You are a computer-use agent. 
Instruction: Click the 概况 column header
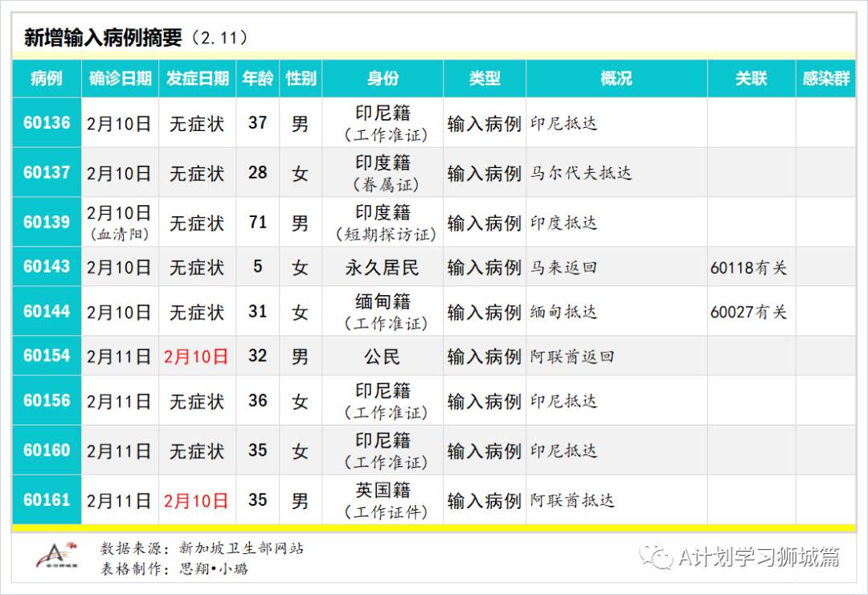616,78
